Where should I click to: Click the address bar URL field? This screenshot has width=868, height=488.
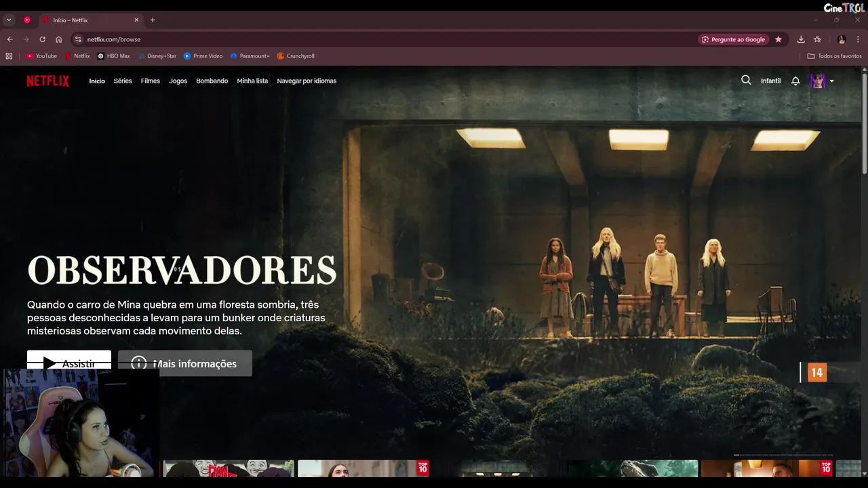[x=387, y=39]
